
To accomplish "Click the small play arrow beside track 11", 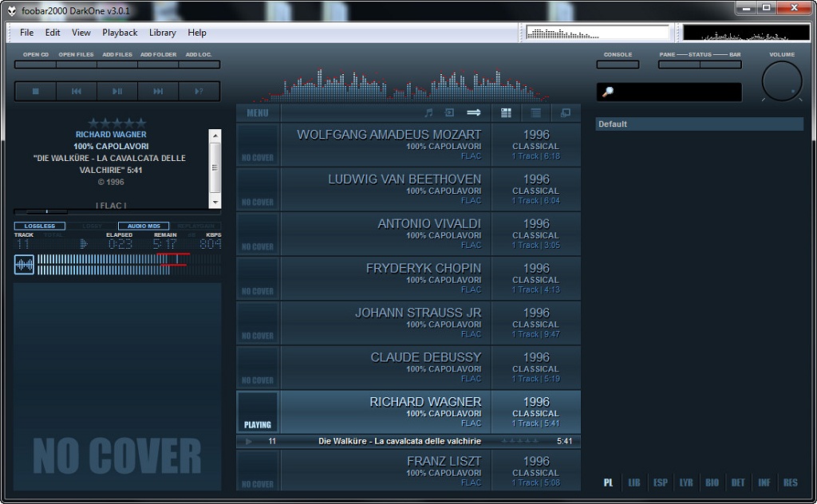I will [x=249, y=441].
